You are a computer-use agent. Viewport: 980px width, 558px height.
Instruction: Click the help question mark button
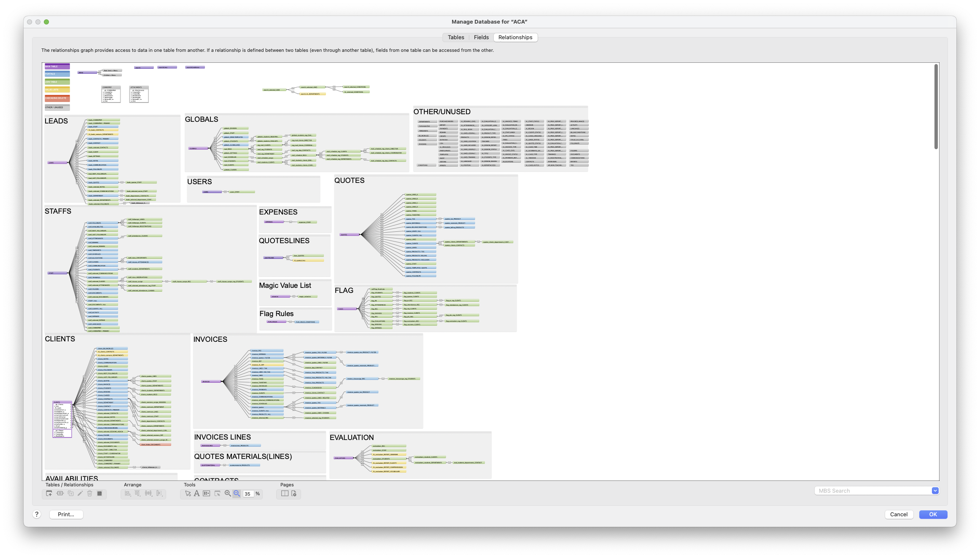tap(37, 514)
